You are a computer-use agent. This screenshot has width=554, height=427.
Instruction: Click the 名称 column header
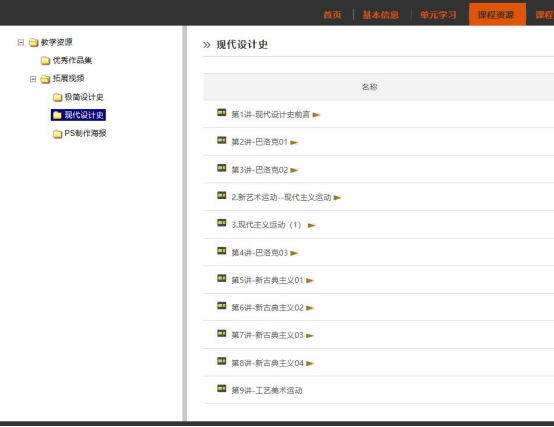(370, 87)
